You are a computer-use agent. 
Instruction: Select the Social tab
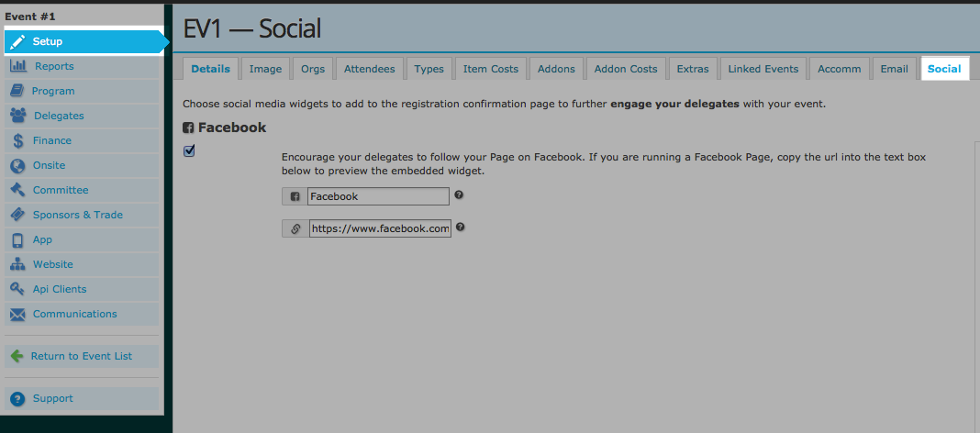point(944,69)
